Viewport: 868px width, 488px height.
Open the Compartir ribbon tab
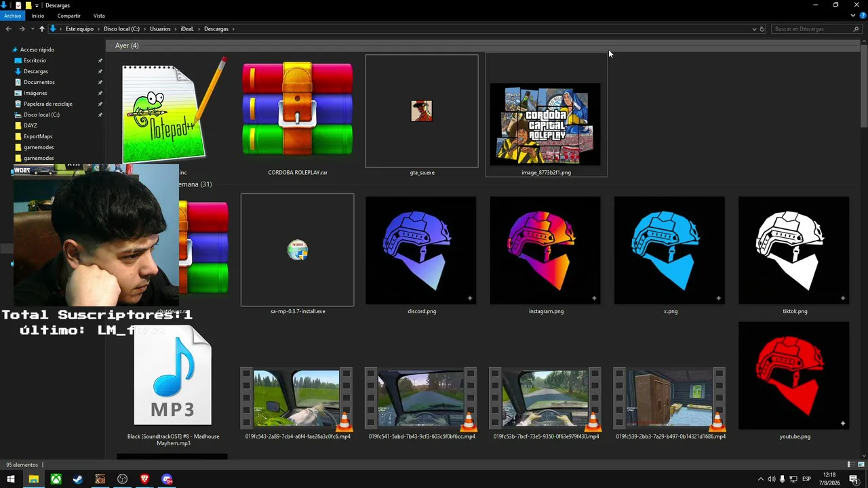[x=69, y=16]
